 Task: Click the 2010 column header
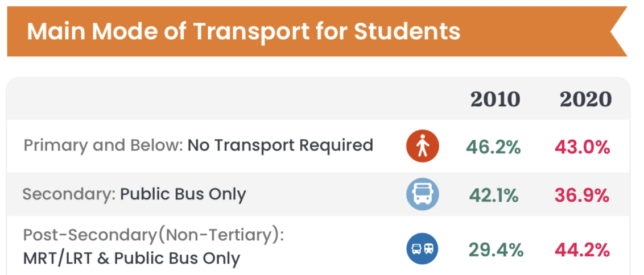(495, 99)
